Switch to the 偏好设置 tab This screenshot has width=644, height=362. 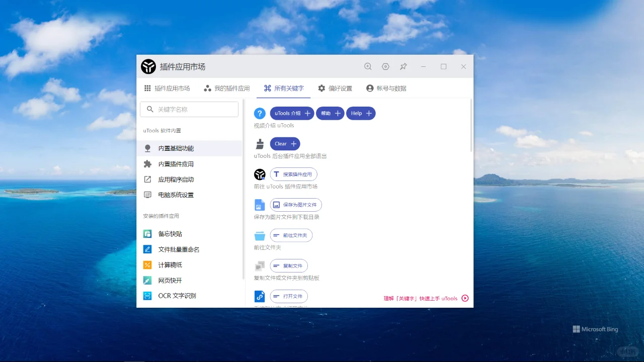(335, 87)
